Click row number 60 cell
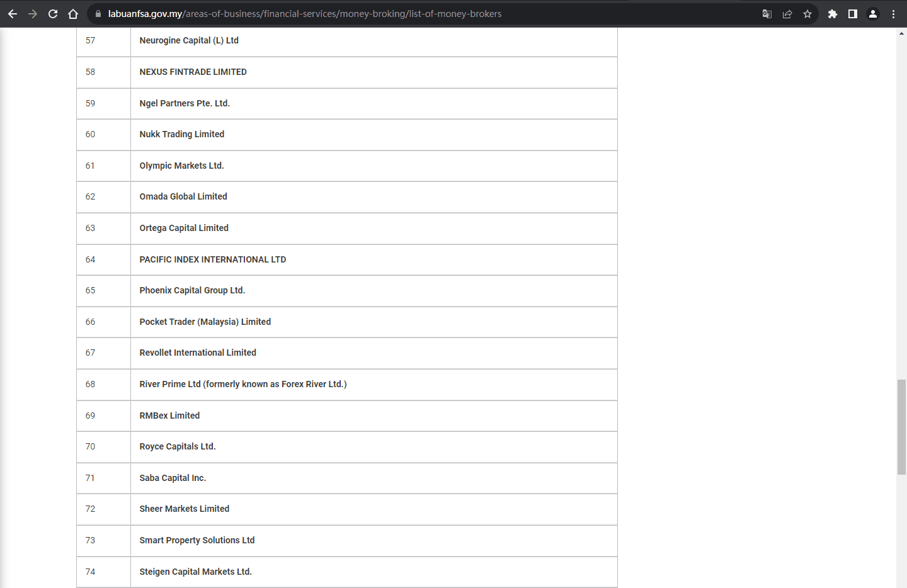The image size is (907, 588). coord(103,135)
